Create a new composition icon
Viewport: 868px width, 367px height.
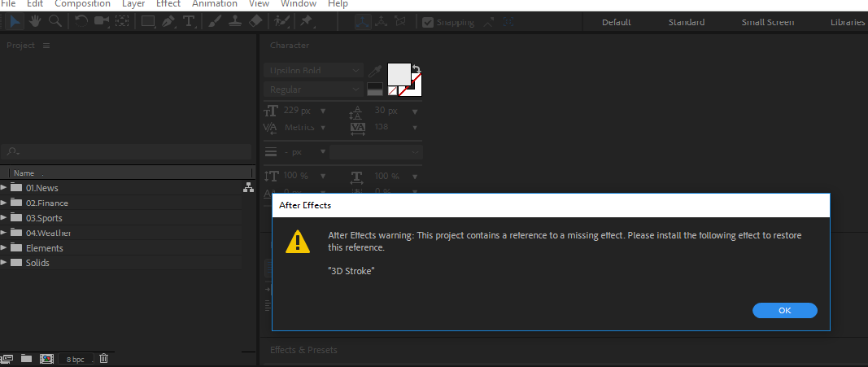[46, 359]
